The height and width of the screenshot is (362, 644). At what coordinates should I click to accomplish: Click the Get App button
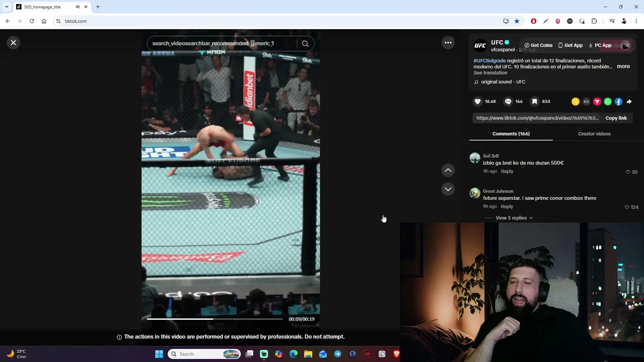pyautogui.click(x=570, y=46)
